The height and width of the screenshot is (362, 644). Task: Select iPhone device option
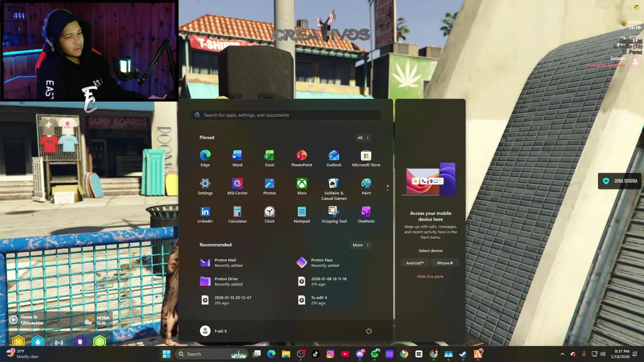(x=445, y=263)
